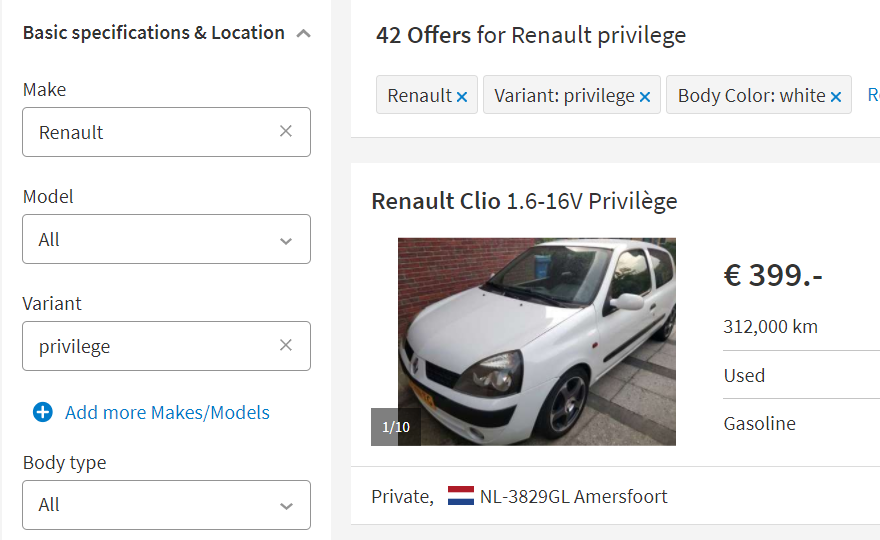The width and height of the screenshot is (880, 540).
Task: Collapse Basic specifications & Location section
Action: point(303,34)
